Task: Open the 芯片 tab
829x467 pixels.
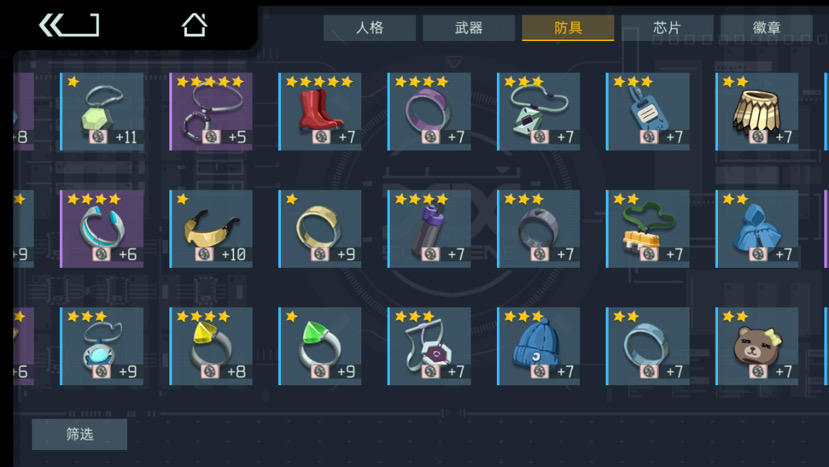Action: (x=667, y=28)
